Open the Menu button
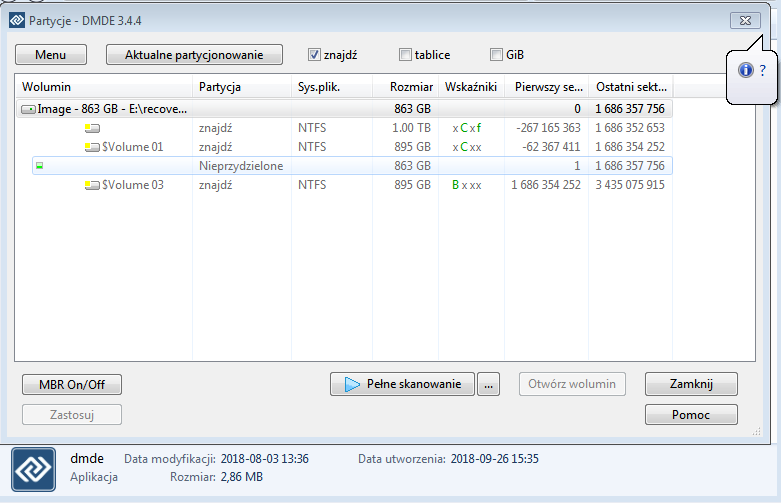 point(51,55)
